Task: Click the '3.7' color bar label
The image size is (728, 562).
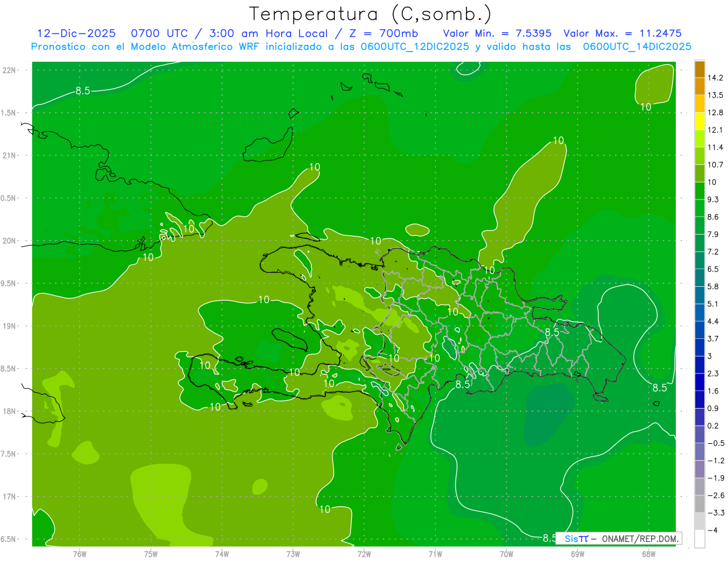Action: [x=713, y=338]
